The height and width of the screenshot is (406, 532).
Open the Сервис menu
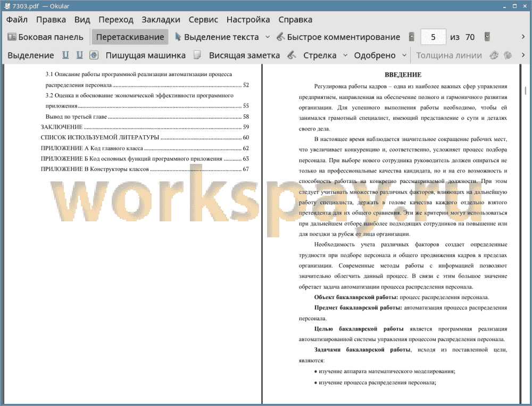(203, 19)
